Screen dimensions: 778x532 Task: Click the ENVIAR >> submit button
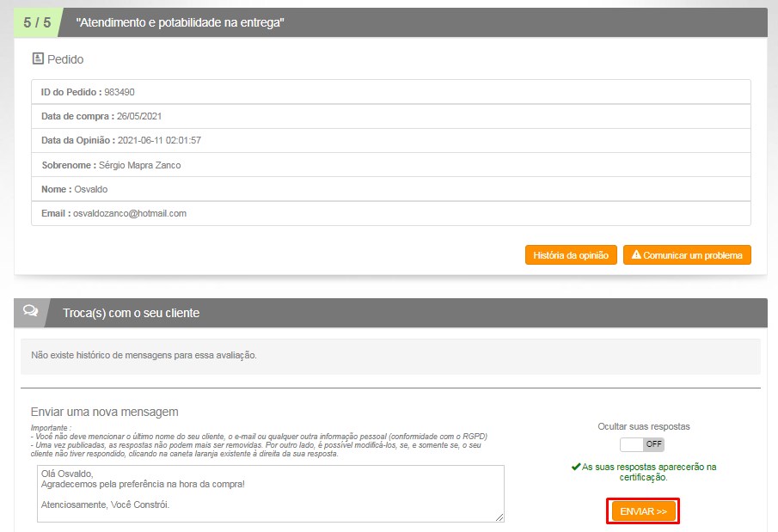click(643, 511)
